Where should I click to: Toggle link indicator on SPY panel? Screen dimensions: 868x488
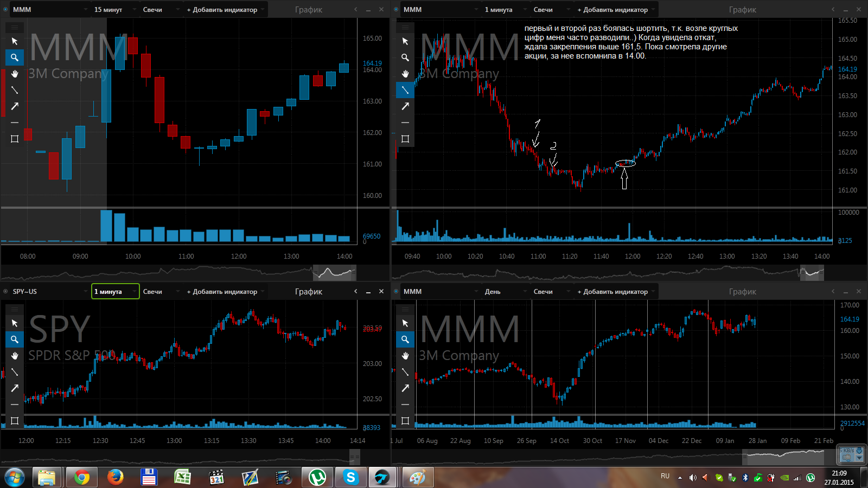pyautogui.click(x=5, y=292)
